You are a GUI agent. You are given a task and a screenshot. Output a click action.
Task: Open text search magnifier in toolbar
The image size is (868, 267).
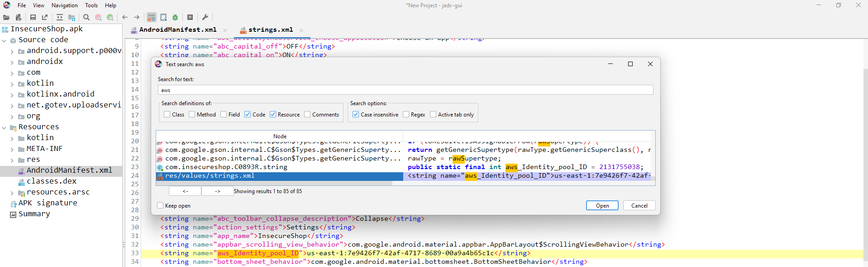[x=86, y=18]
